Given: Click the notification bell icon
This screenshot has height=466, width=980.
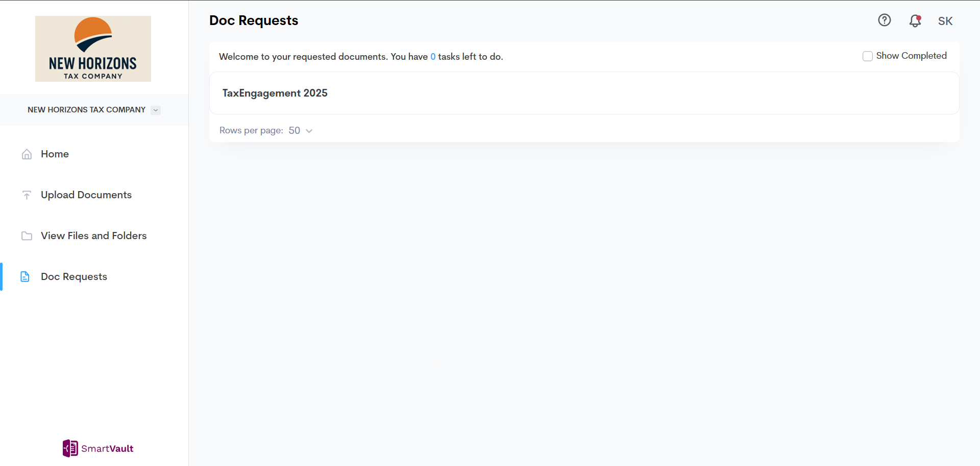Looking at the screenshot, I should [915, 21].
